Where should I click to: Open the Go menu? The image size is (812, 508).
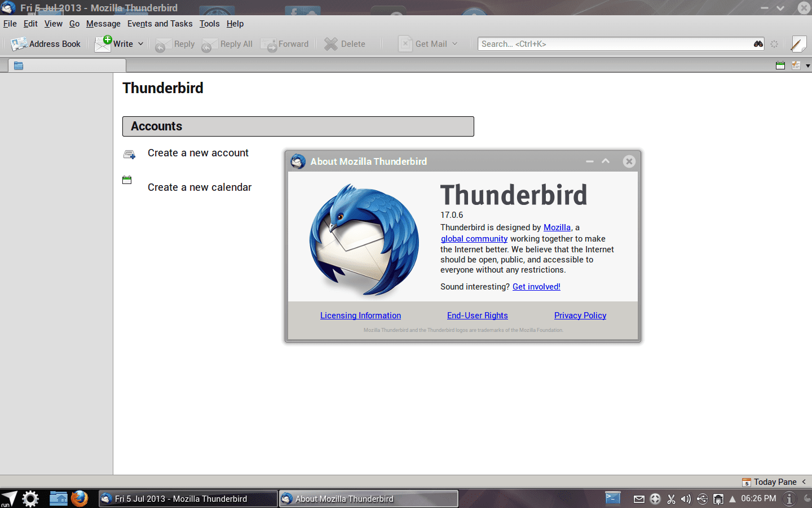(x=74, y=24)
